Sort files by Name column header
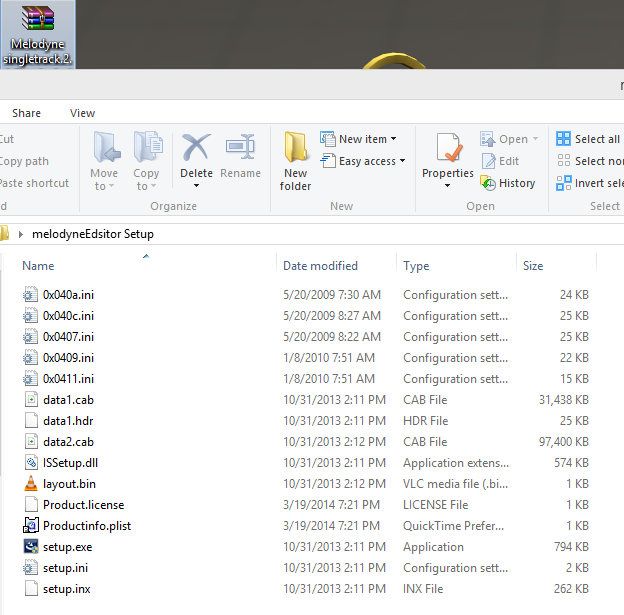 tap(38, 266)
